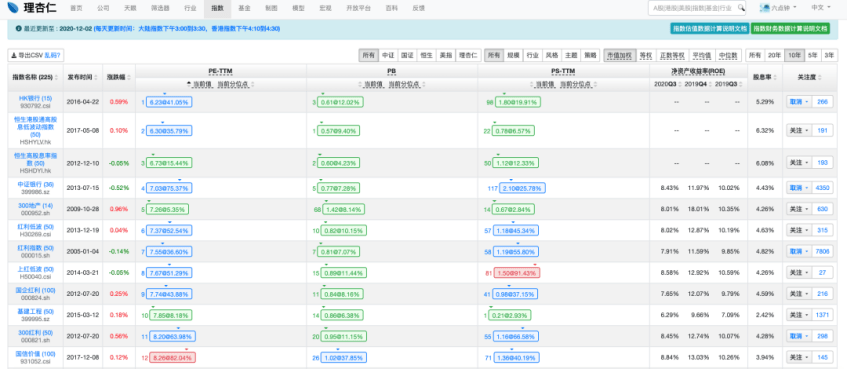Click the 理杏仁 leaf logo icon
Viewport: 847px width, 369px height.
(x=14, y=8)
